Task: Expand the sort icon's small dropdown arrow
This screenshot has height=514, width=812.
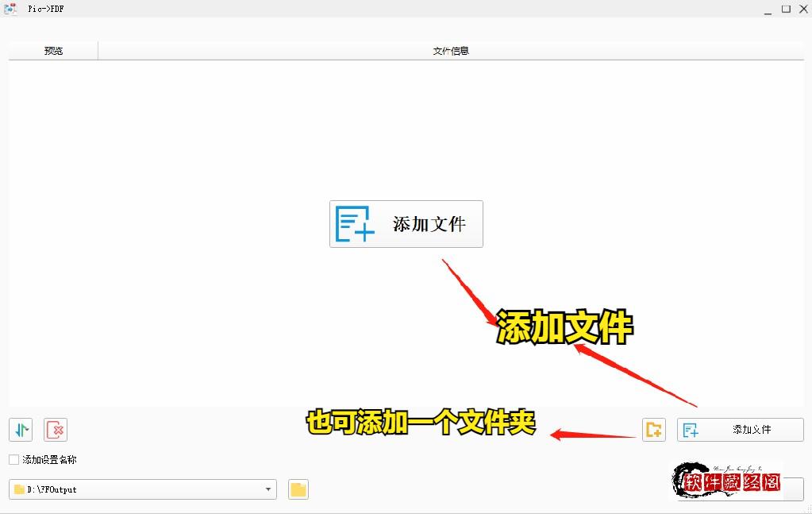Action: pyautogui.click(x=29, y=430)
